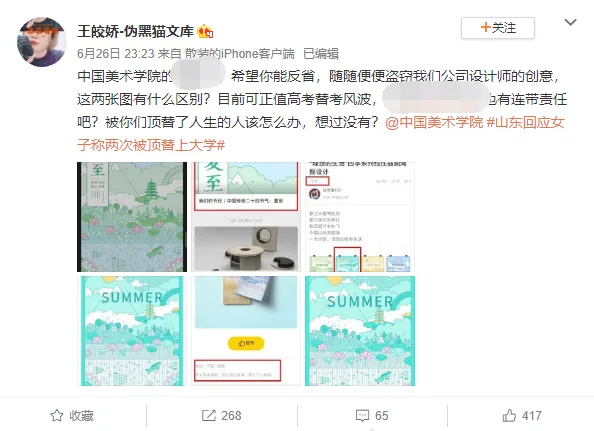This screenshot has width=594, height=431.
Task: Open first teal SUMMER poster thumbnail
Action: coord(132,331)
